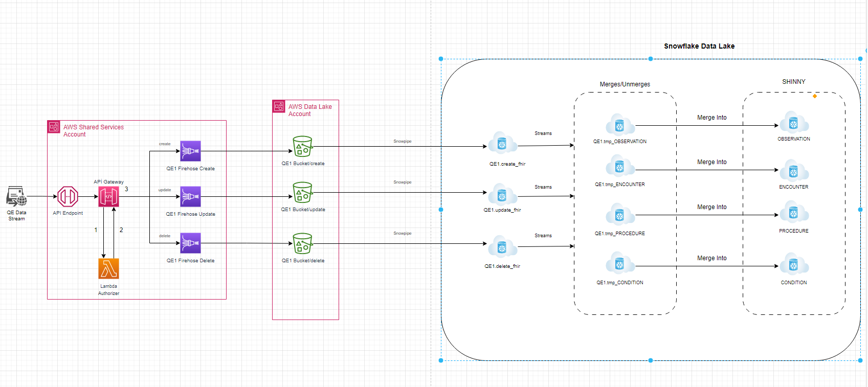
Task: Select the AWS Shared Services Account group icon
Action: tap(54, 127)
